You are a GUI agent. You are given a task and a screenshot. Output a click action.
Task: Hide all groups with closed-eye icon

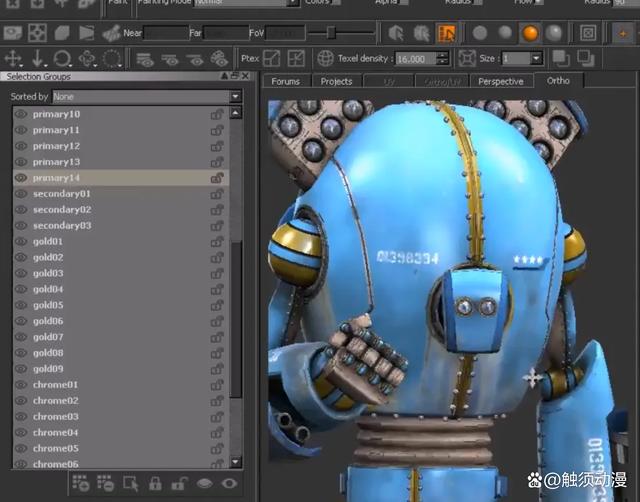204,484
